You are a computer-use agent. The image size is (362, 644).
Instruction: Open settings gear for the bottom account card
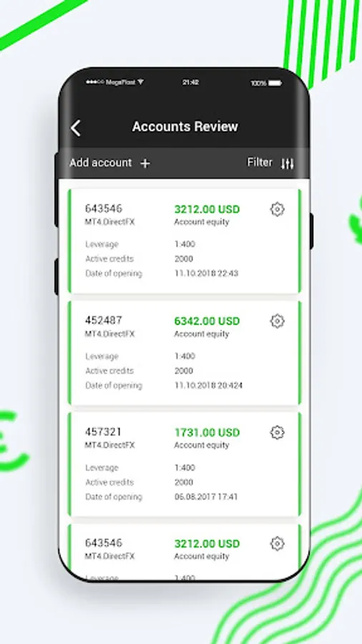[278, 543]
